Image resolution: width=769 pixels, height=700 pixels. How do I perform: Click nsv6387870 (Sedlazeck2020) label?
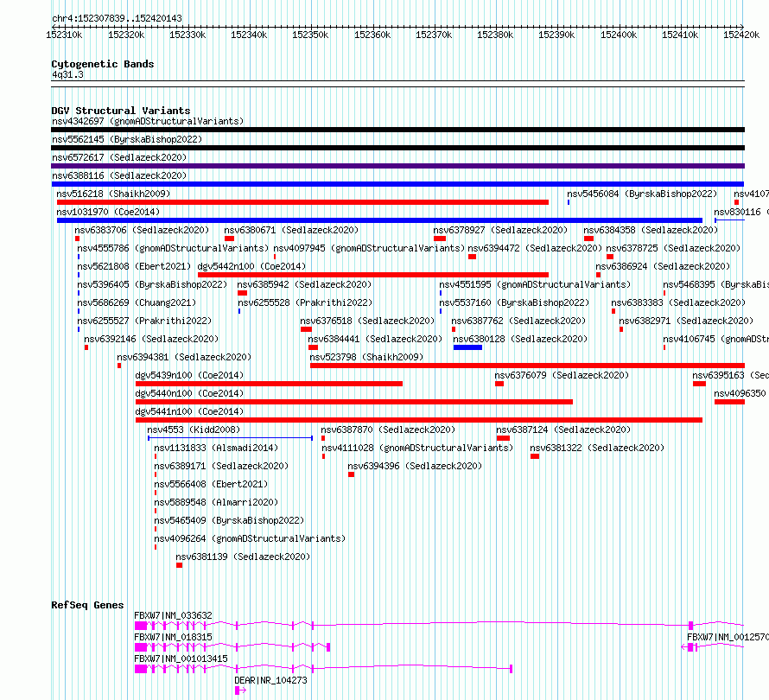388,430
